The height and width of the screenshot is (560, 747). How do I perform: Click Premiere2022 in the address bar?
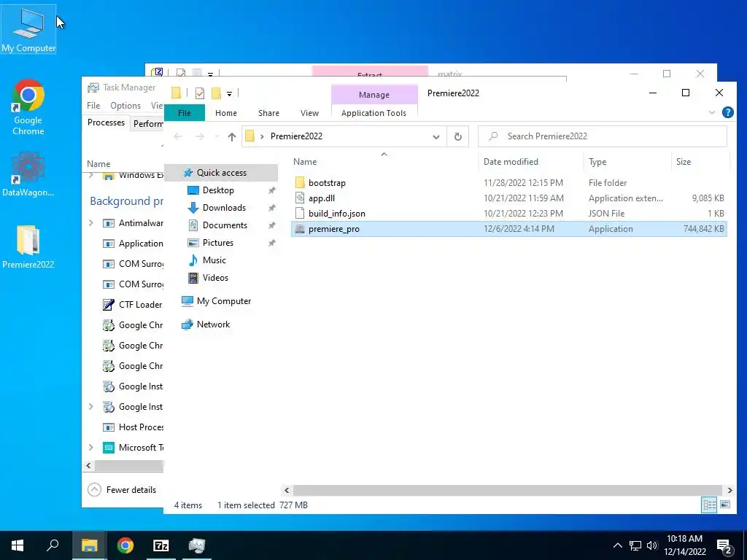coord(296,136)
